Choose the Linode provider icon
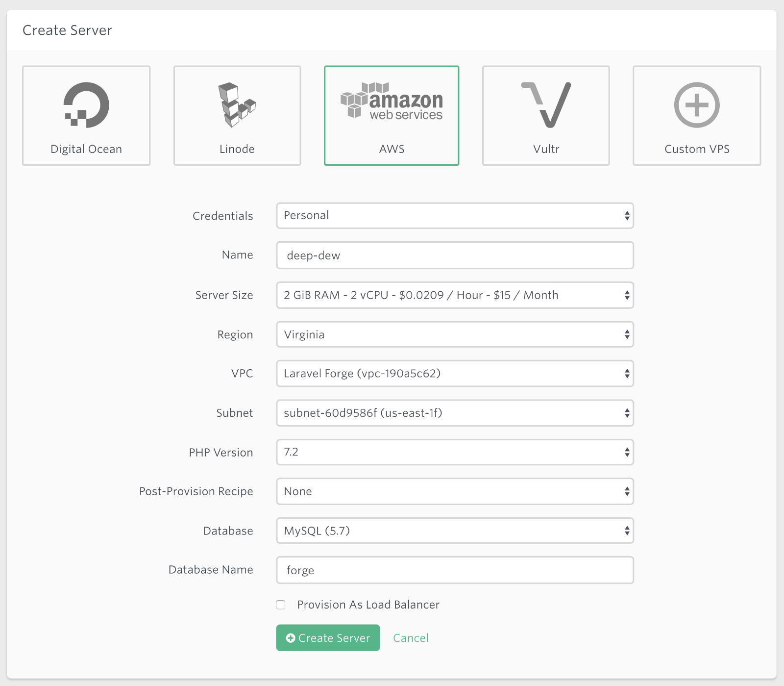Image resolution: width=784 pixels, height=686 pixels. pos(237,105)
